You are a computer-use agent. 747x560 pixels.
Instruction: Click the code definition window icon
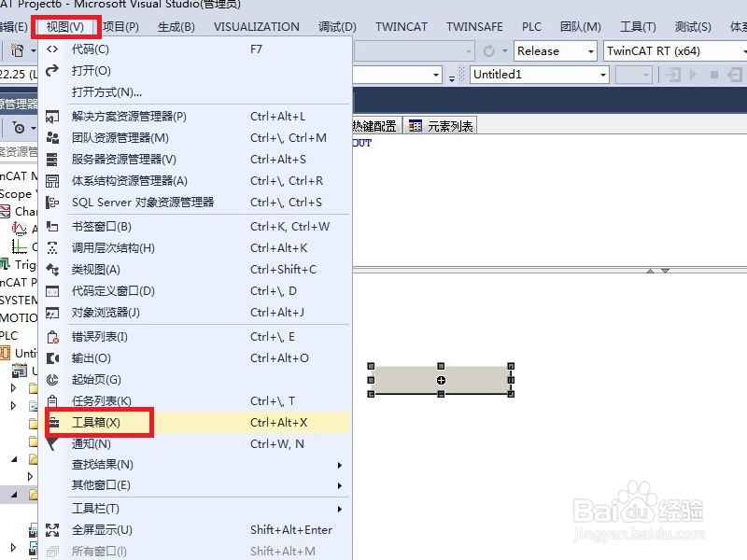52,291
